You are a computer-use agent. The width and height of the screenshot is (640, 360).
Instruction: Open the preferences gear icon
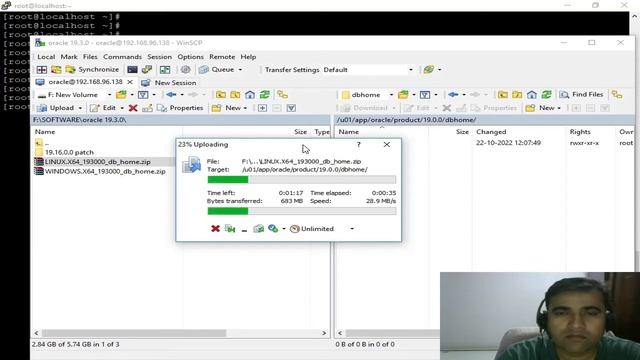[185, 70]
